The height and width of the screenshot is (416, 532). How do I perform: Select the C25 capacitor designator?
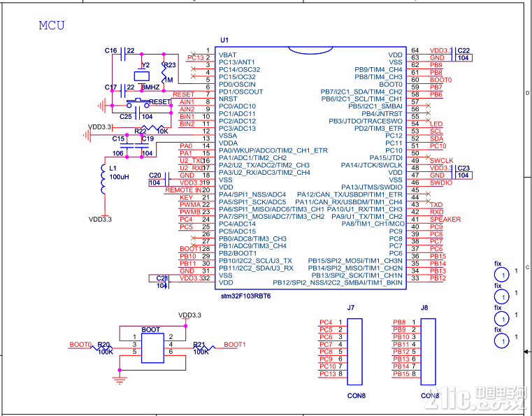coord(126,116)
